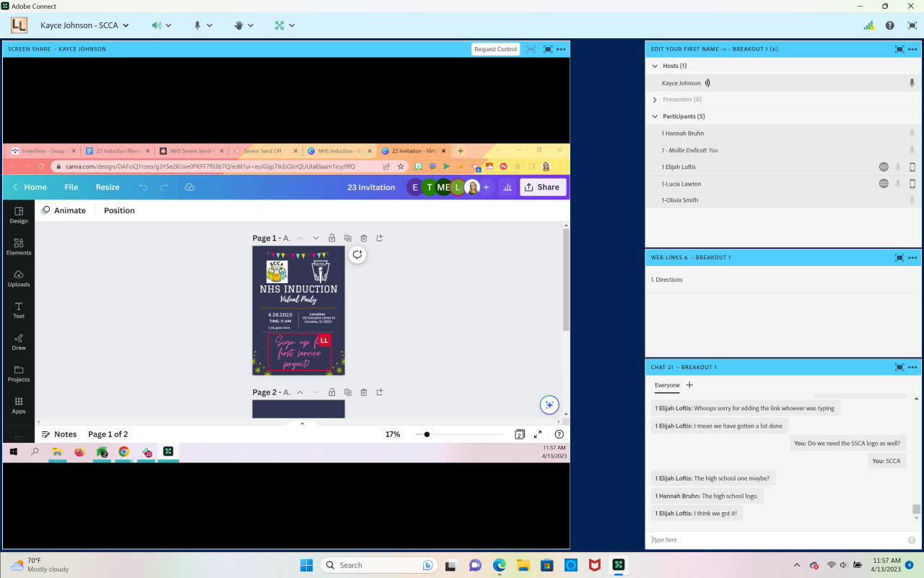Go back to Canva Home
Image resolution: width=924 pixels, height=578 pixels.
pos(30,187)
